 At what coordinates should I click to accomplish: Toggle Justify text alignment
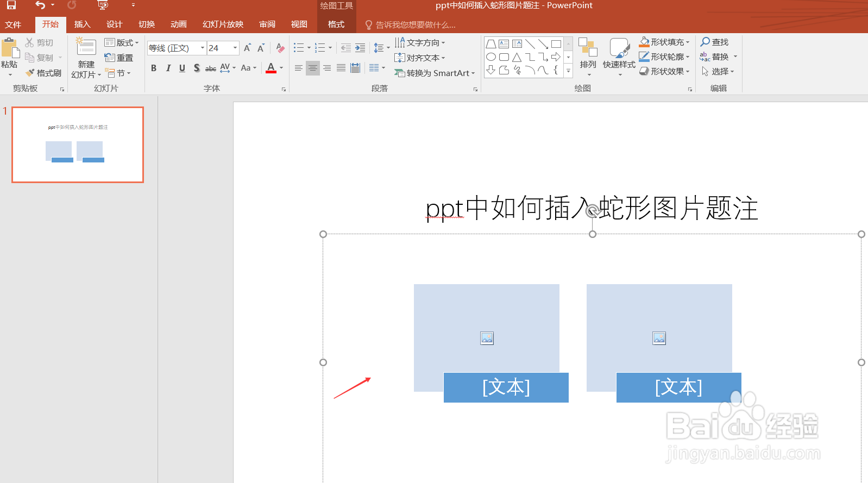point(341,68)
